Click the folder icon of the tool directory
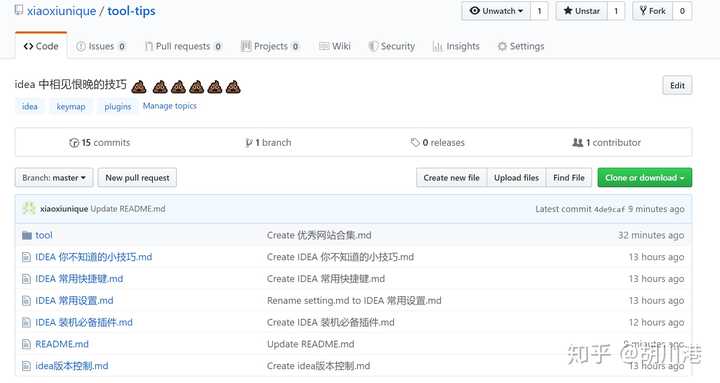 point(27,236)
